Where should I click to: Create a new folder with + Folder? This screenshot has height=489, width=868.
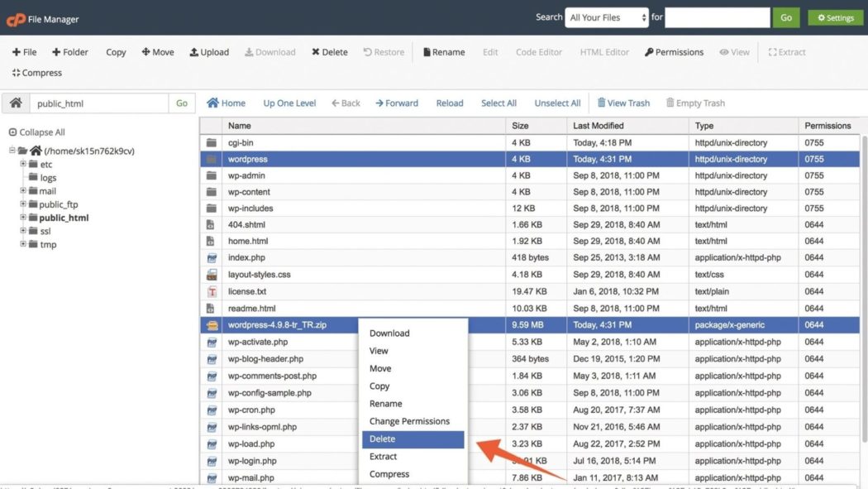(69, 52)
